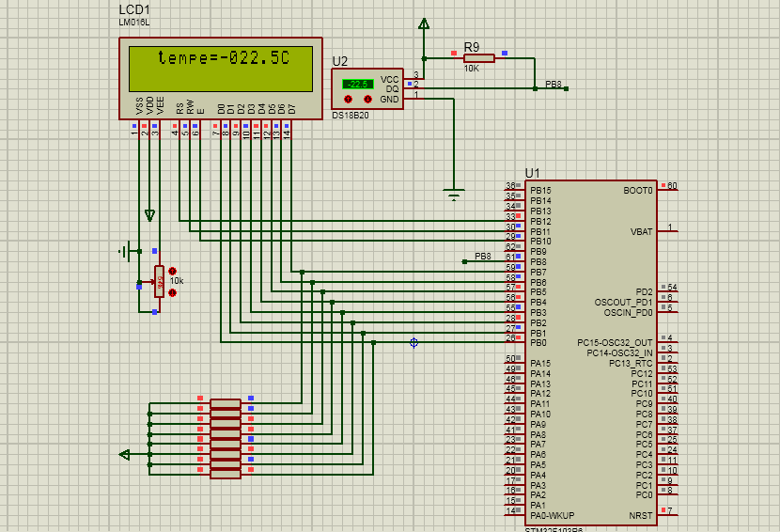Click the PA15 pin label

tap(540, 364)
